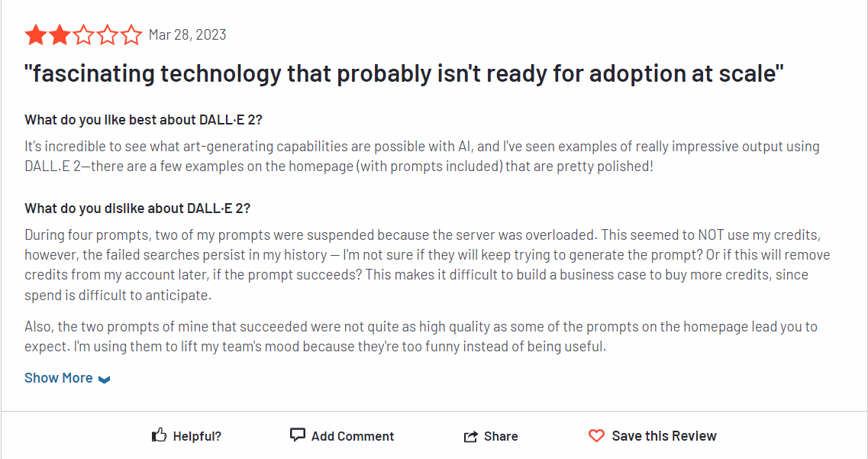Click the thumbs-up Helpful icon

click(x=158, y=434)
